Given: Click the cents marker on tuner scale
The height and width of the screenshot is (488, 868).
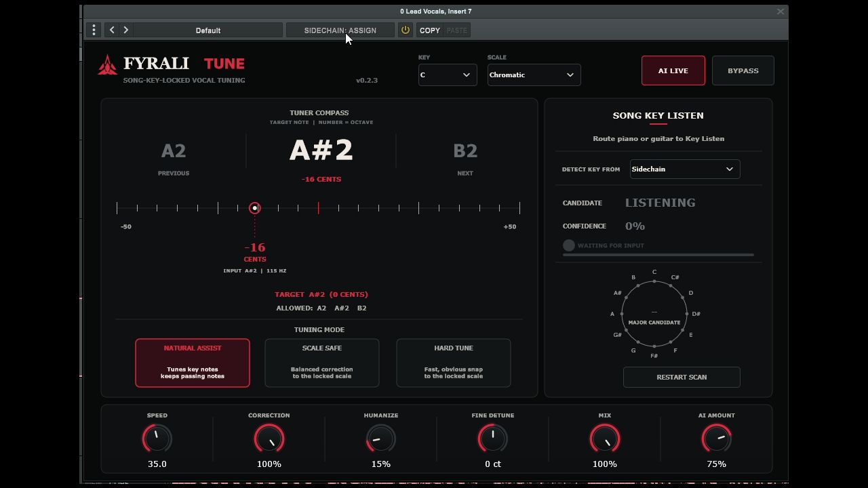Looking at the screenshot, I should [255, 208].
